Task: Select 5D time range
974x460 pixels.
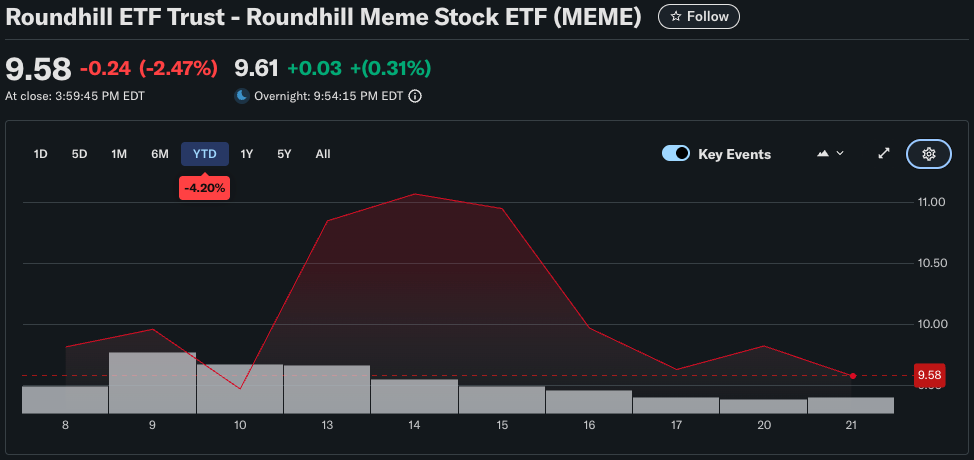Action: [79, 154]
